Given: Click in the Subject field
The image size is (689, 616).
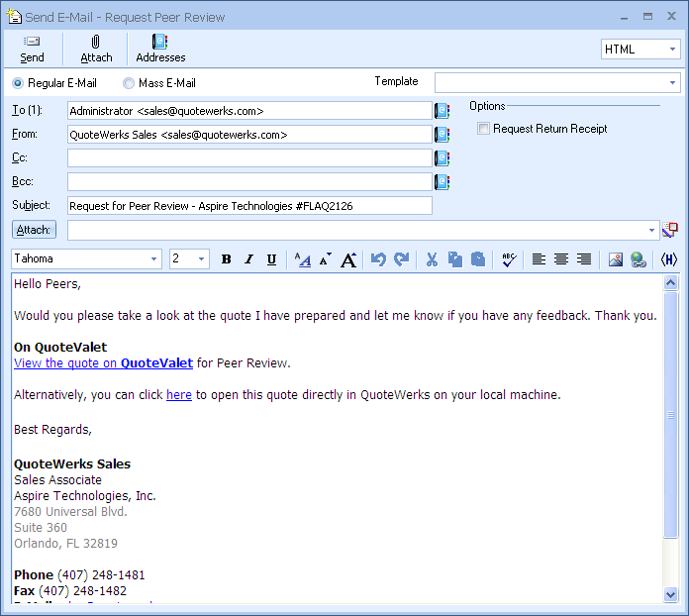Looking at the screenshot, I should [249, 206].
